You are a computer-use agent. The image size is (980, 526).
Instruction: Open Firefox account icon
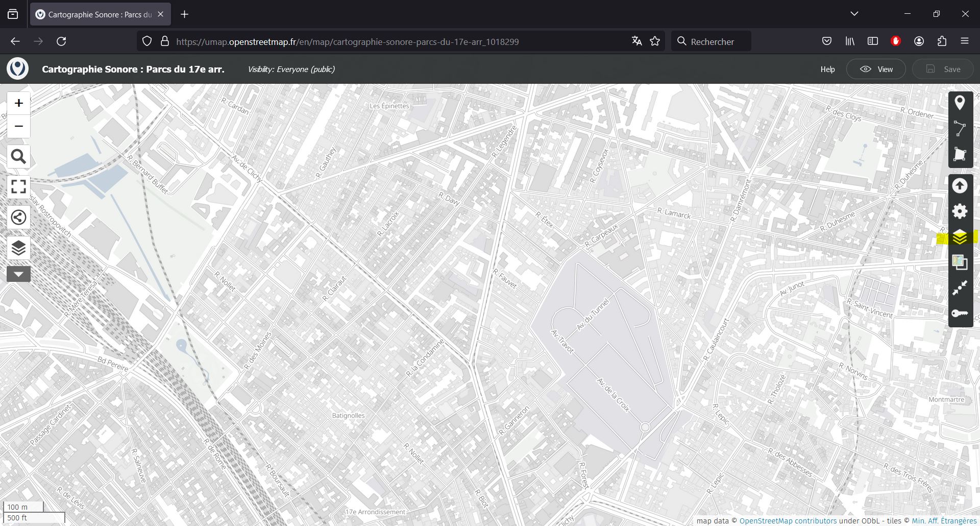tap(919, 41)
